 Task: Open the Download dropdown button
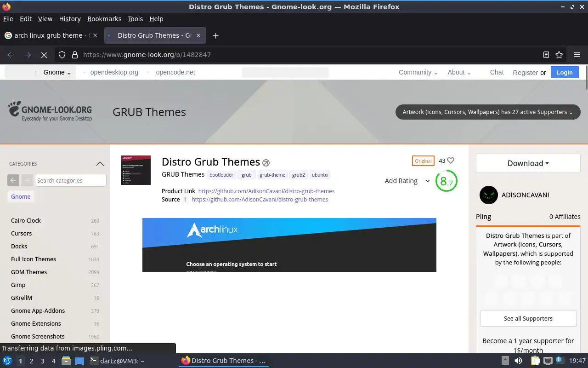point(528,163)
